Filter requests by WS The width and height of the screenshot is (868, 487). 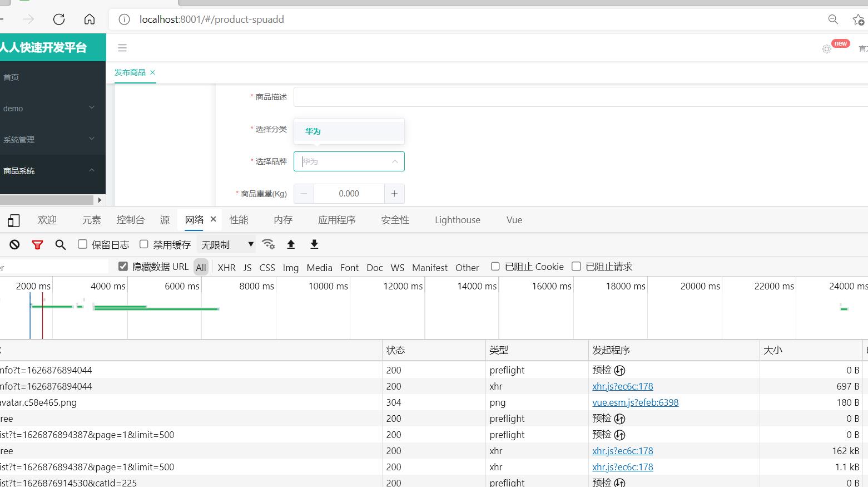(398, 267)
